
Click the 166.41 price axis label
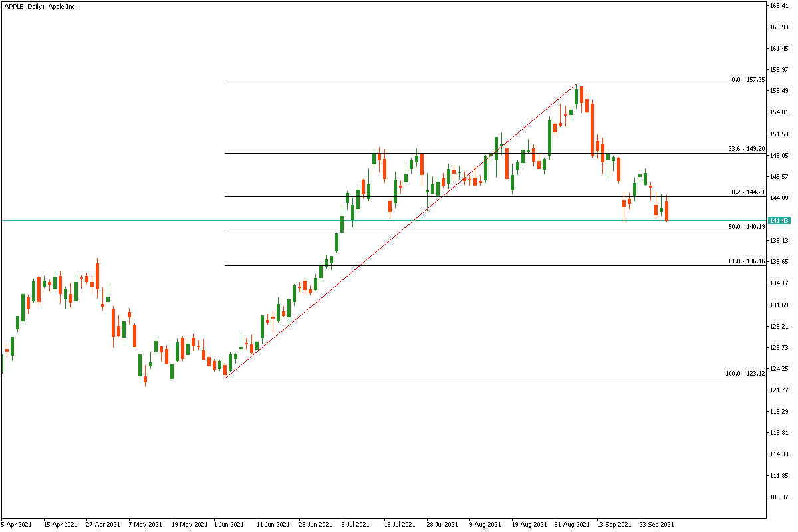(x=779, y=6)
